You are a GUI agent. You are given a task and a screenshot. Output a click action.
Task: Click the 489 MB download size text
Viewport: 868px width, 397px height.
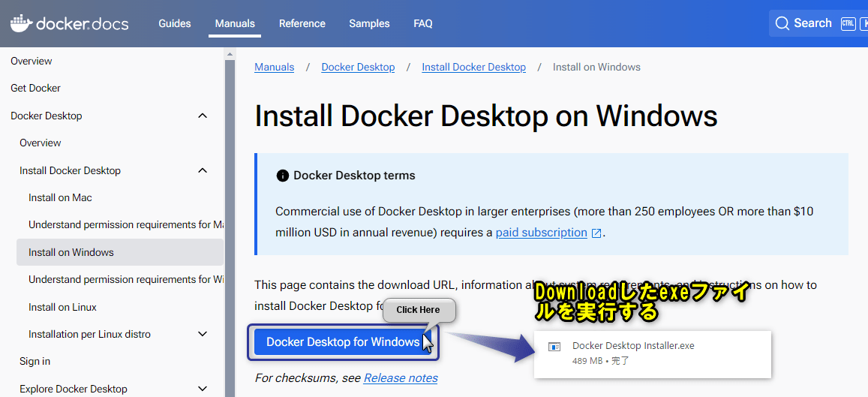(x=587, y=361)
